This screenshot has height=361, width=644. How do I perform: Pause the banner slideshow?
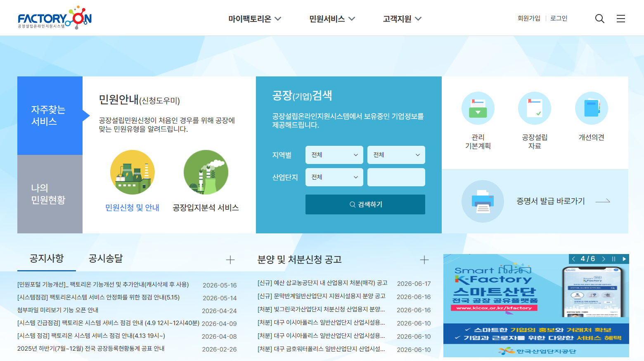tap(613, 259)
